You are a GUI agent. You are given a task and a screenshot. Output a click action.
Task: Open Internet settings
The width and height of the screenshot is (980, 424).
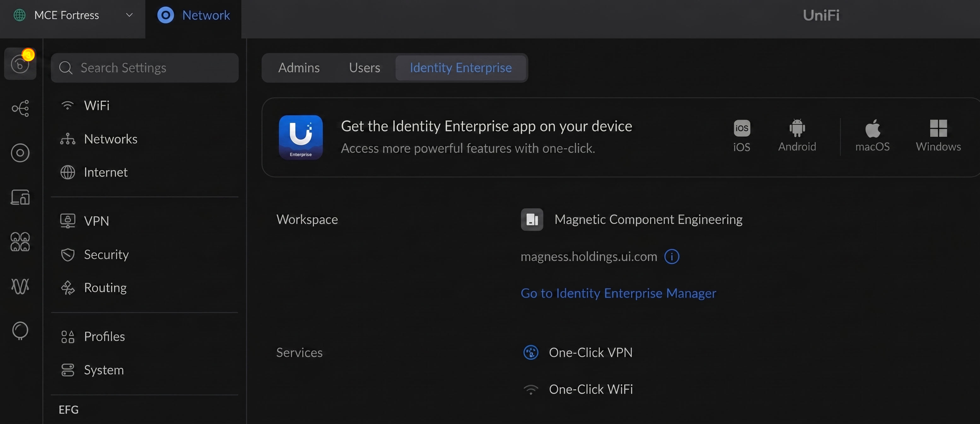click(x=144, y=172)
